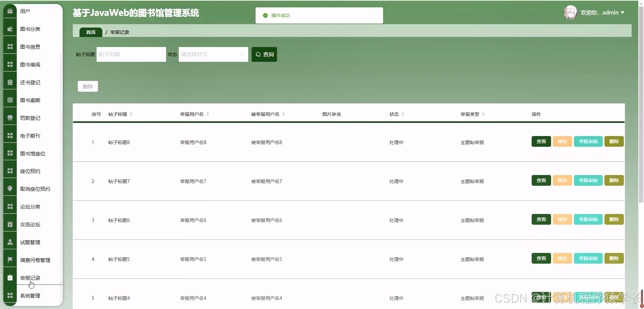
Task: Check the row checkbox for 帖子标题5
Action: [x=77, y=259]
